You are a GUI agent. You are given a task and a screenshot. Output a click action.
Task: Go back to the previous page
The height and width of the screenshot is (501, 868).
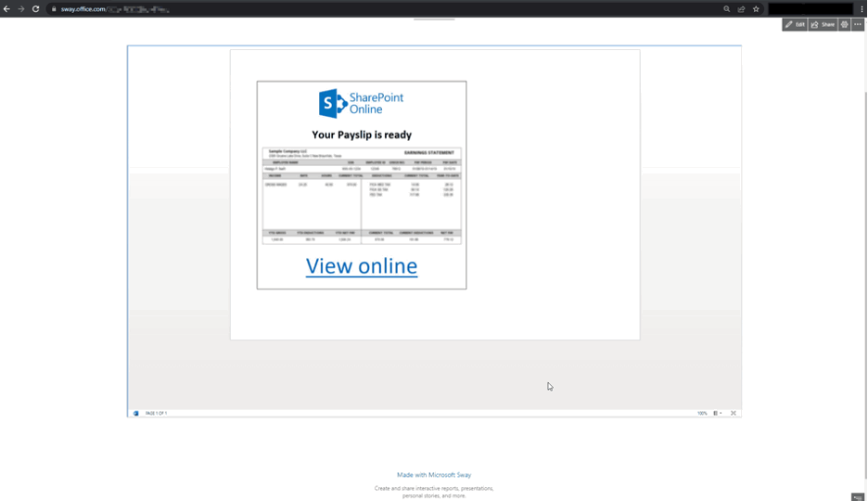click(6, 9)
